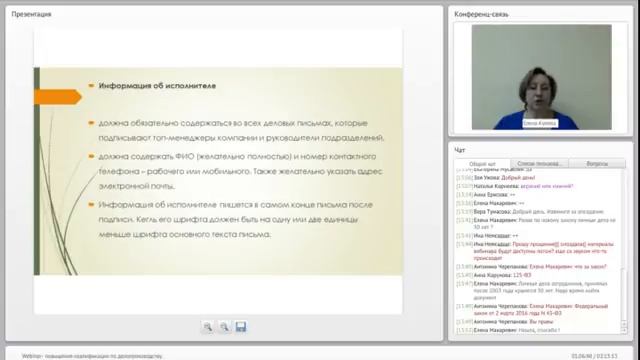640x360 pixels.
Task: Click the message mentioning Федеральный закон N 43-ФЗ
Action: click(533, 309)
